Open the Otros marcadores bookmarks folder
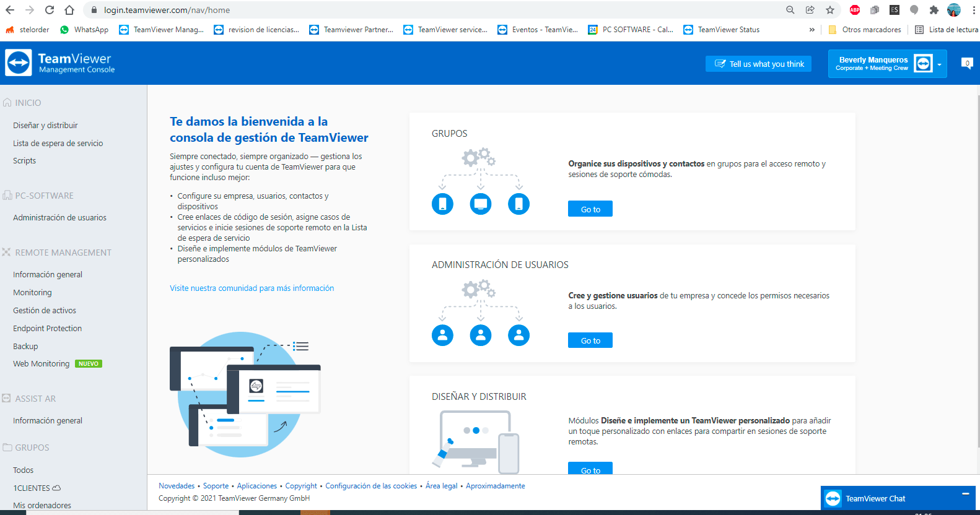Image resolution: width=980 pixels, height=515 pixels. 865,30
